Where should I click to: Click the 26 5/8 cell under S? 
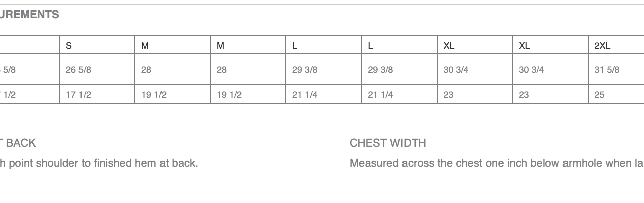click(x=97, y=70)
